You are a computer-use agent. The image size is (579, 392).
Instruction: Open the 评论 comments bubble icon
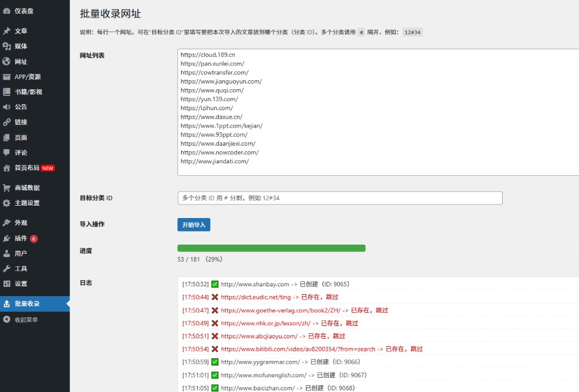pyautogui.click(x=8, y=153)
